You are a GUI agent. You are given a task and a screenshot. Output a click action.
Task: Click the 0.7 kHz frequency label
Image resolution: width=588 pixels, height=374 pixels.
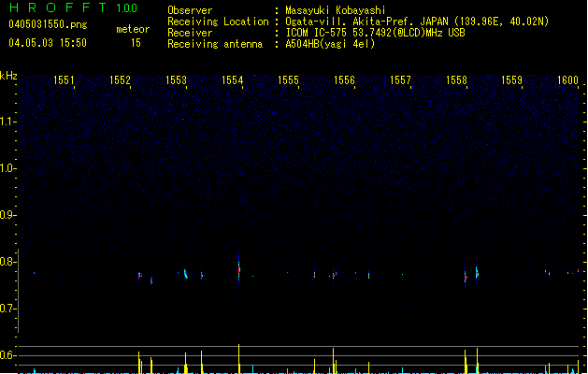pos(7,309)
